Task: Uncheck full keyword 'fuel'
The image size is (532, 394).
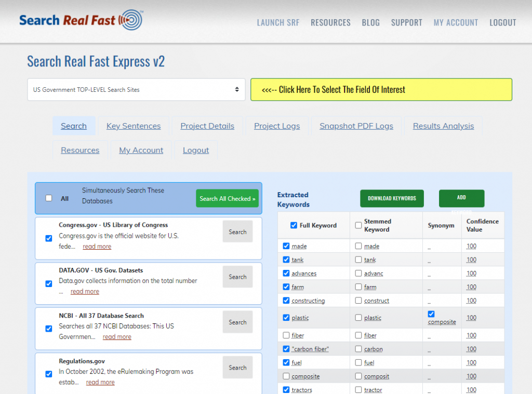Action: (x=286, y=362)
